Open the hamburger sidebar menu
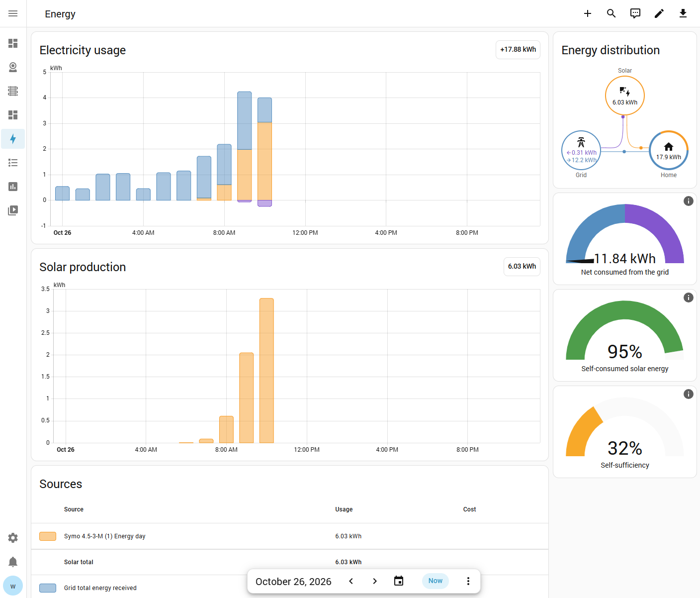700x598 pixels. coord(13,13)
